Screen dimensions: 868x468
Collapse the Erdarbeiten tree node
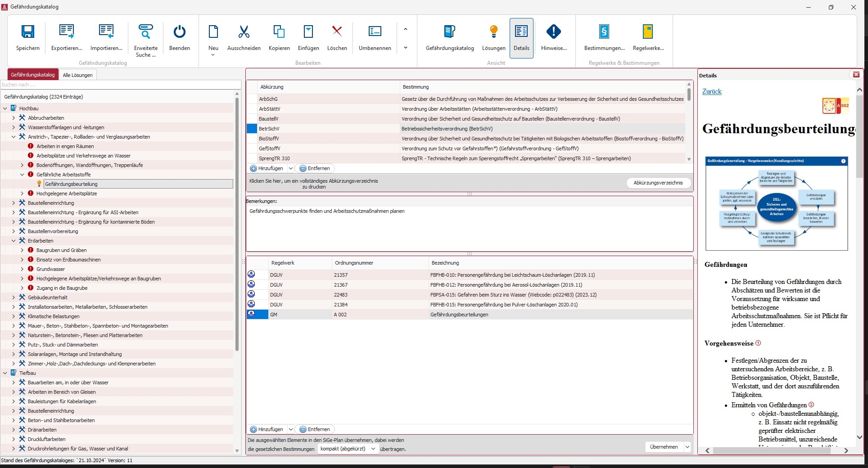coord(14,241)
